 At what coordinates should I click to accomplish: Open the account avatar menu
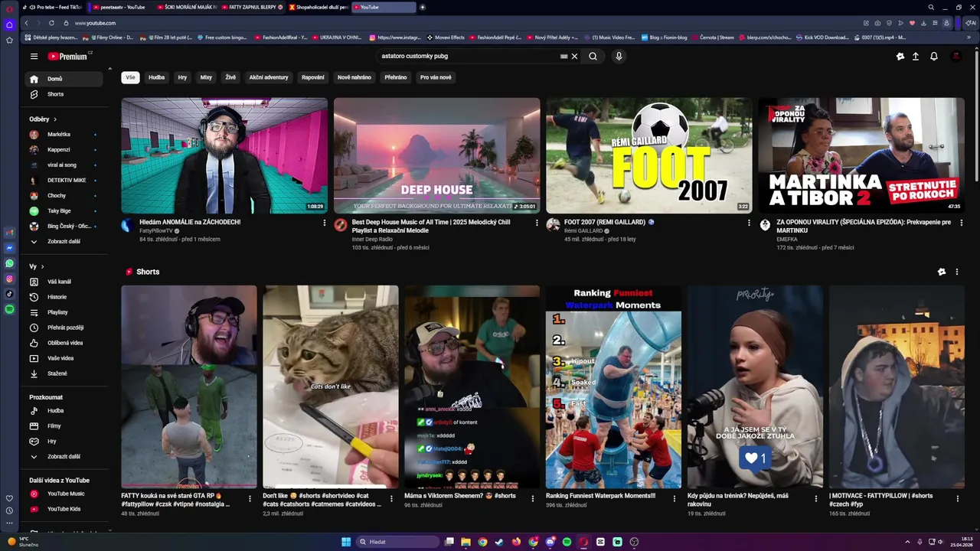[x=956, y=56]
